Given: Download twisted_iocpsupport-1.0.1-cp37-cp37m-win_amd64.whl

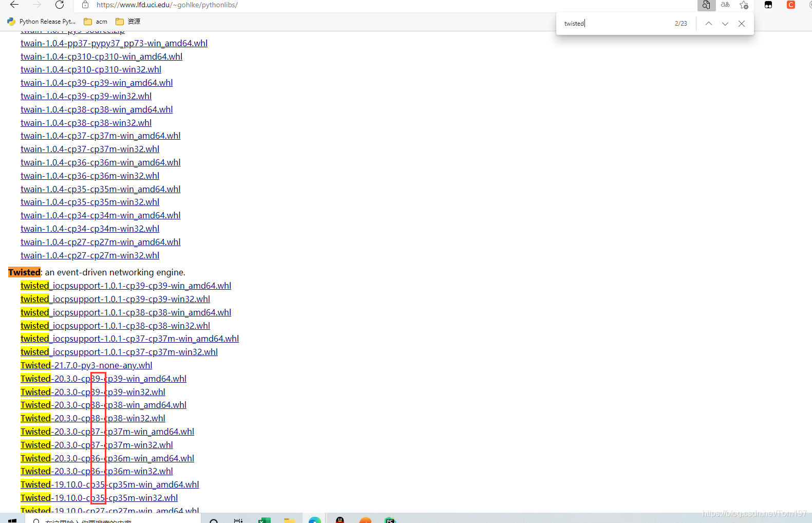Looking at the screenshot, I should [x=130, y=339].
